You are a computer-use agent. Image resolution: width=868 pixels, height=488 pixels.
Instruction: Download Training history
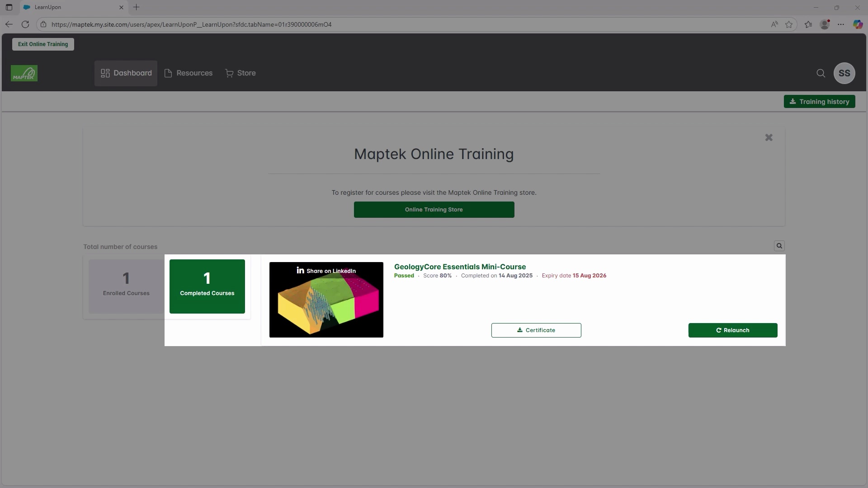pyautogui.click(x=819, y=102)
